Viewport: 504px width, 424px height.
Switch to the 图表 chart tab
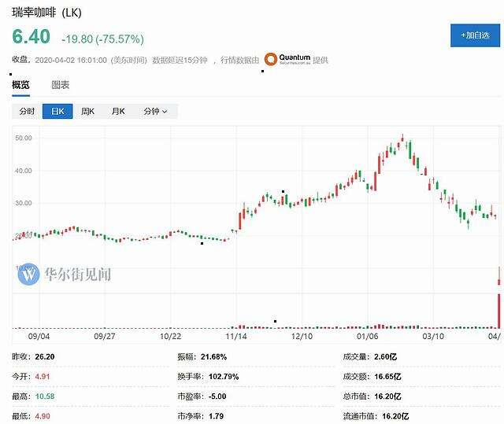tap(61, 85)
